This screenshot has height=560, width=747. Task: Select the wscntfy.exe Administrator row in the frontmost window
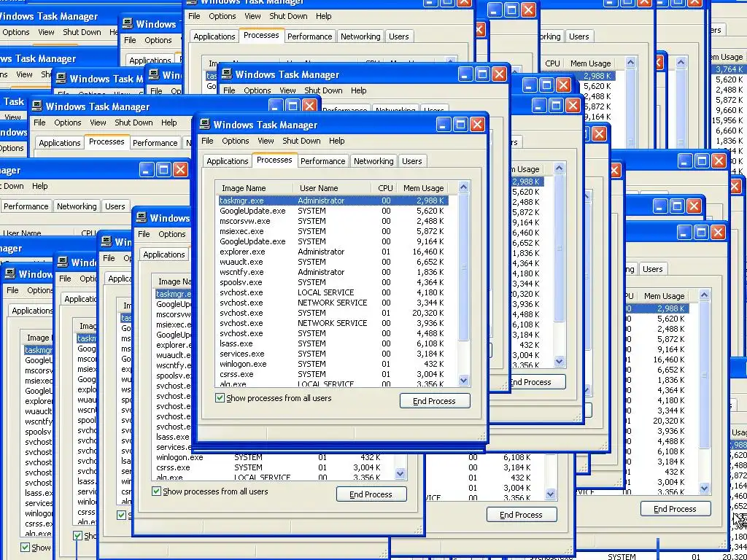click(333, 272)
